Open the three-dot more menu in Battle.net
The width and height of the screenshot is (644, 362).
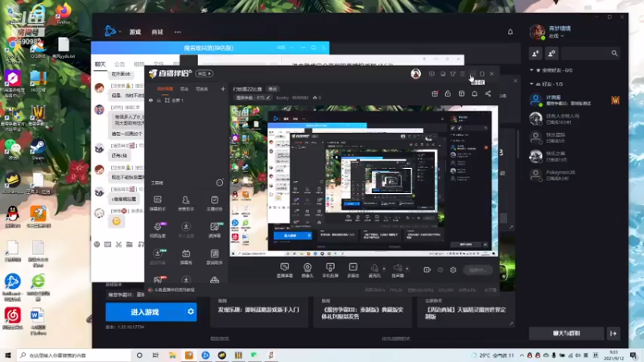177,31
